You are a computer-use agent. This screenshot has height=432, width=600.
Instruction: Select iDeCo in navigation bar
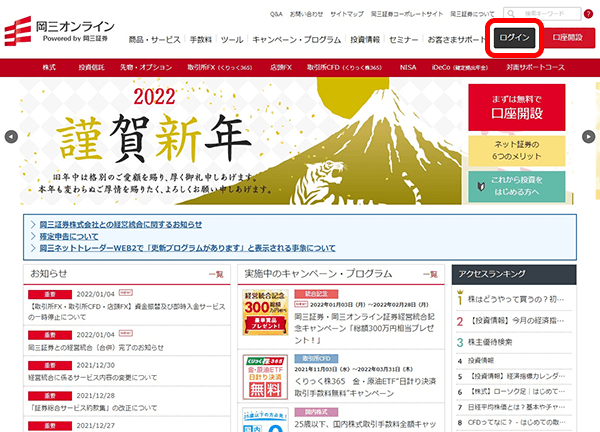tap(460, 67)
